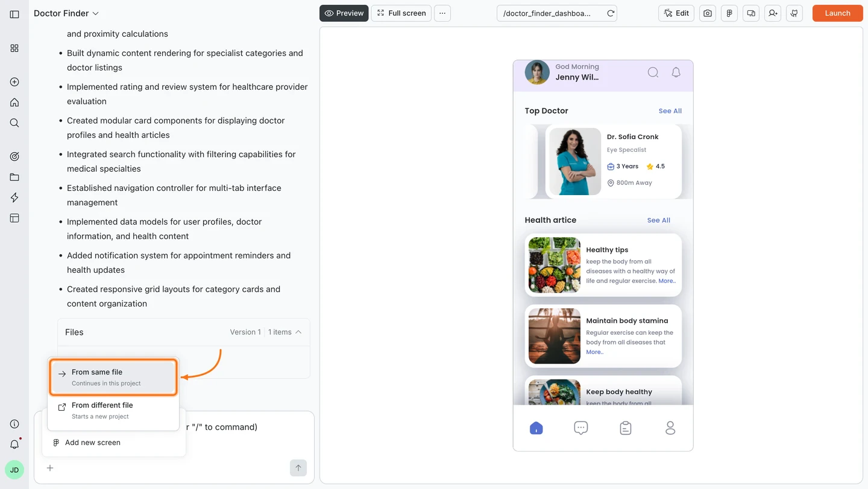Click the lightning bolt icon in sidebar

point(14,198)
